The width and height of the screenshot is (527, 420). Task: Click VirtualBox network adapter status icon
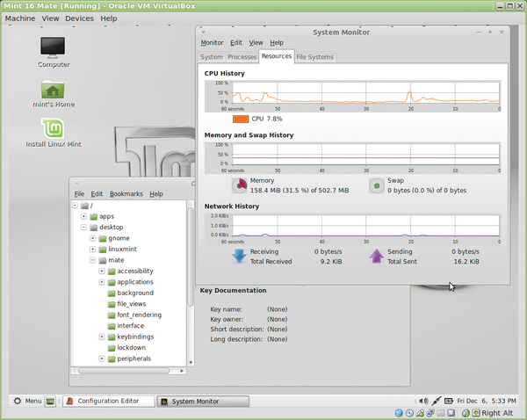coord(430,413)
